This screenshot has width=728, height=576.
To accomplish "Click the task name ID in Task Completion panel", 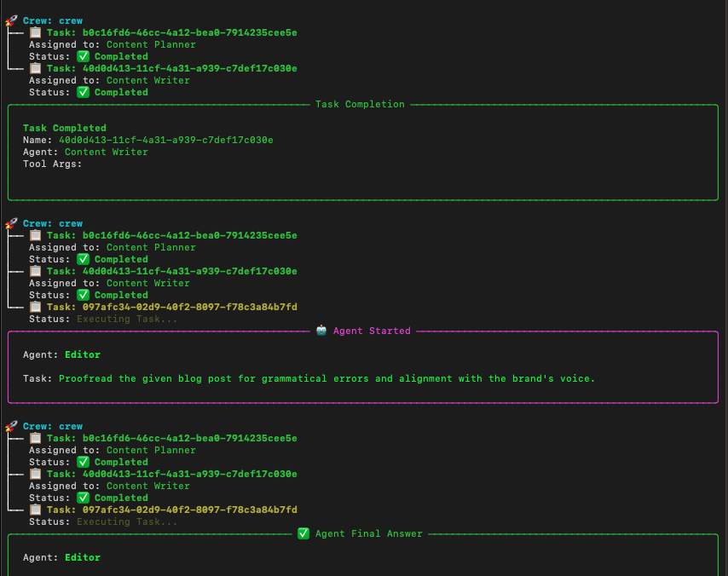I will [165, 140].
